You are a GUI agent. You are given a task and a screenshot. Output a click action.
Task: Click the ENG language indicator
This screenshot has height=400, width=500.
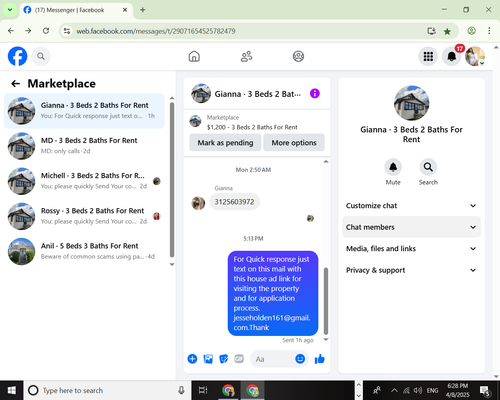click(x=432, y=390)
